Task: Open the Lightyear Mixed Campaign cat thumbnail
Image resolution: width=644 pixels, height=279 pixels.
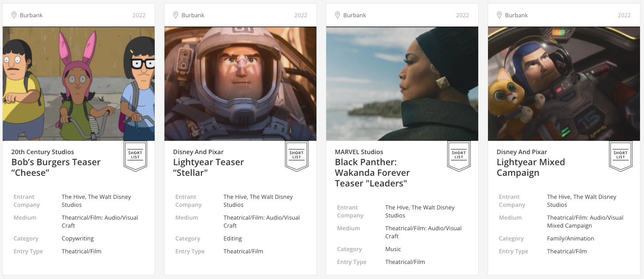Action: [564, 84]
